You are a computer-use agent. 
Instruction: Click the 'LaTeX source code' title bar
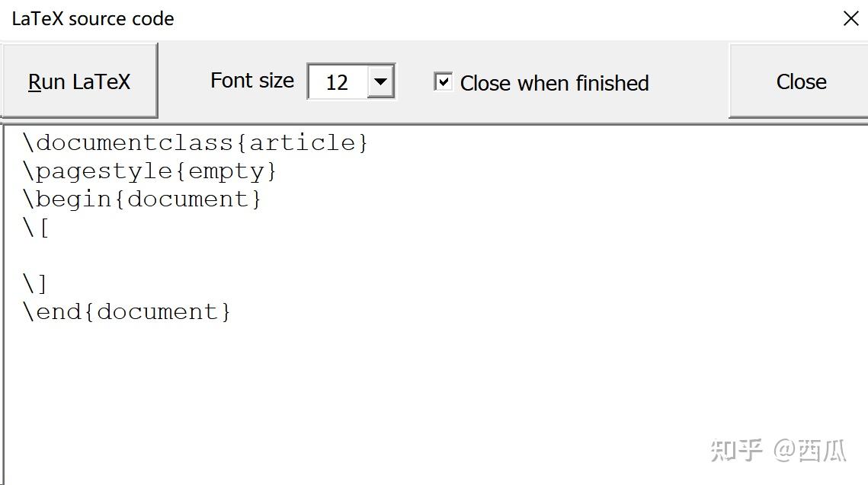pyautogui.click(x=93, y=19)
